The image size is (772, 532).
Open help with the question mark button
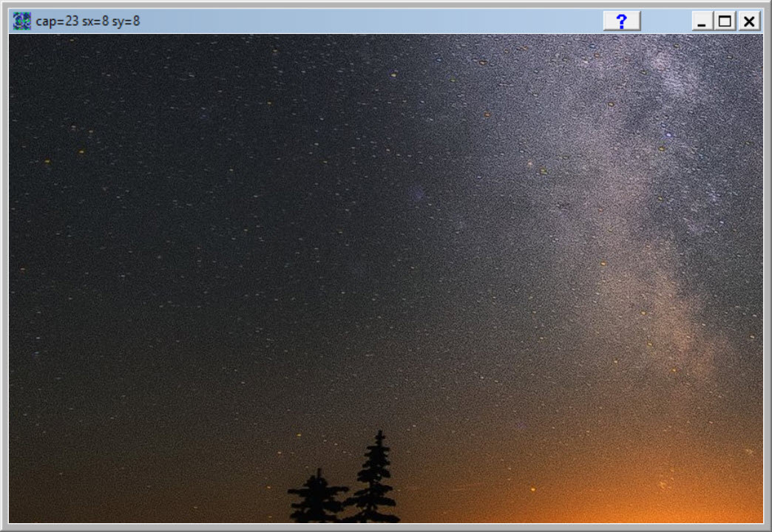pyautogui.click(x=621, y=21)
